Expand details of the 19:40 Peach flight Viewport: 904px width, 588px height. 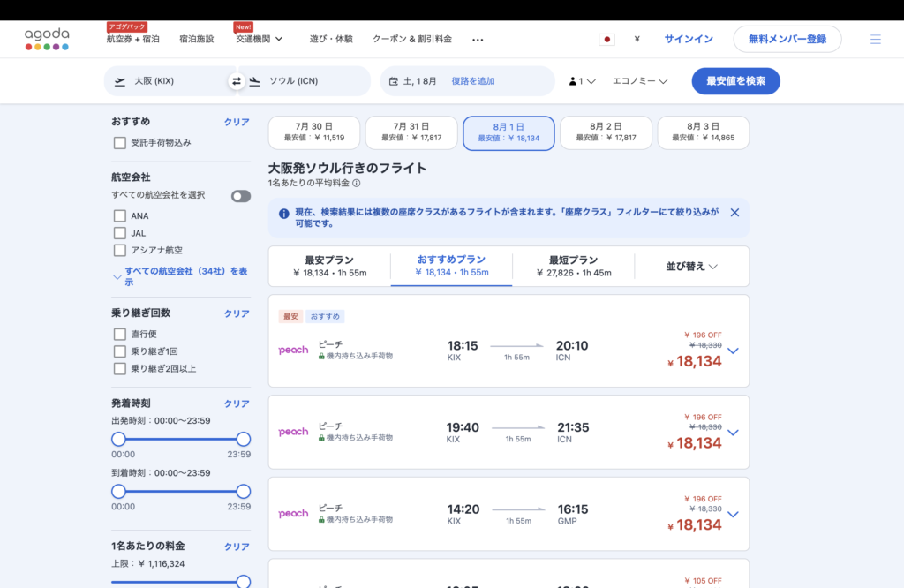coord(733,433)
